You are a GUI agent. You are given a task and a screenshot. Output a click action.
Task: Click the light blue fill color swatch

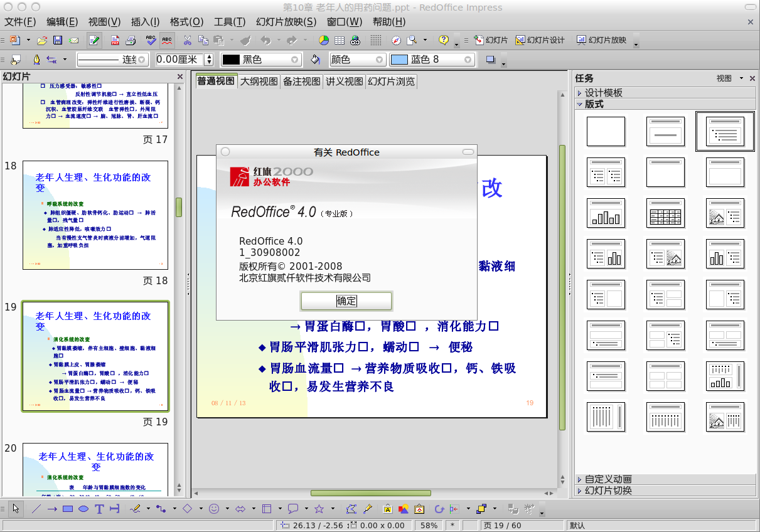click(399, 60)
